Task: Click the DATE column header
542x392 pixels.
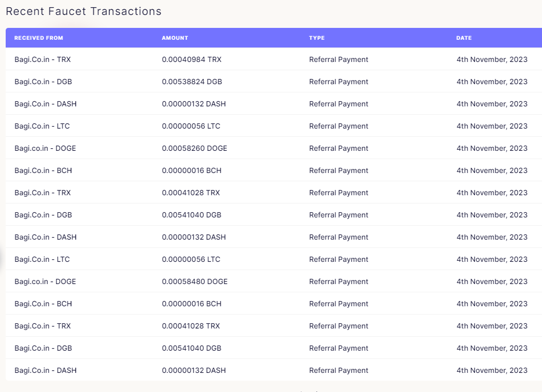Action: 464,38
